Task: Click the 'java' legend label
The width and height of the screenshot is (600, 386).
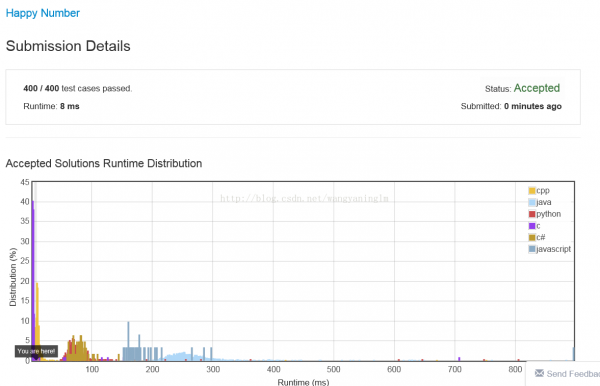Action: 544,202
